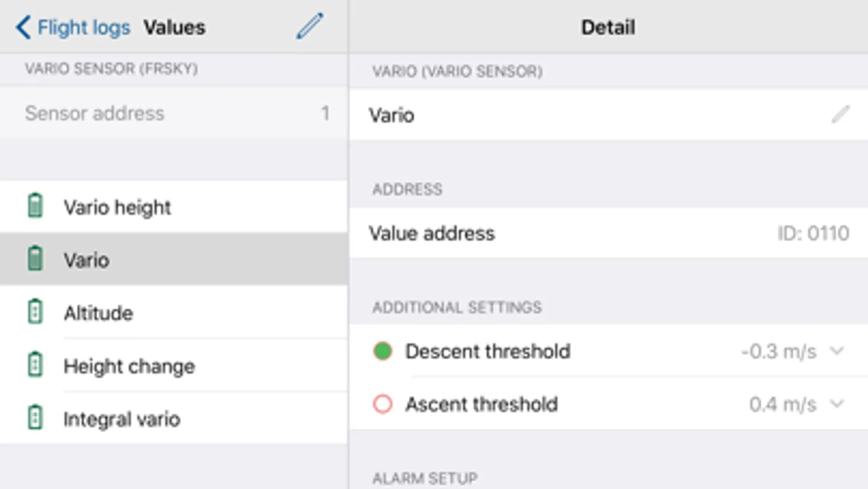Open the Height change value
This screenshot has height=489, width=868.
click(129, 366)
